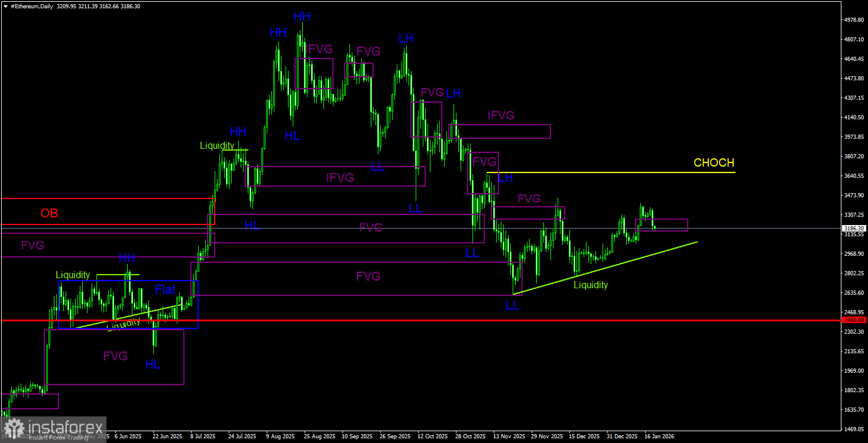Click the 1802.35 price axis value
The width and height of the screenshot is (868, 443).
coord(854,390)
